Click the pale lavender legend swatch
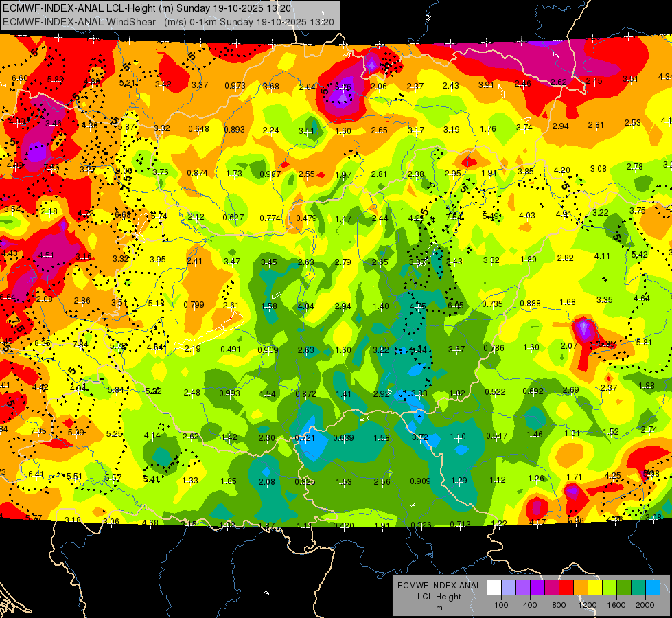The image size is (672, 618). coord(509,587)
